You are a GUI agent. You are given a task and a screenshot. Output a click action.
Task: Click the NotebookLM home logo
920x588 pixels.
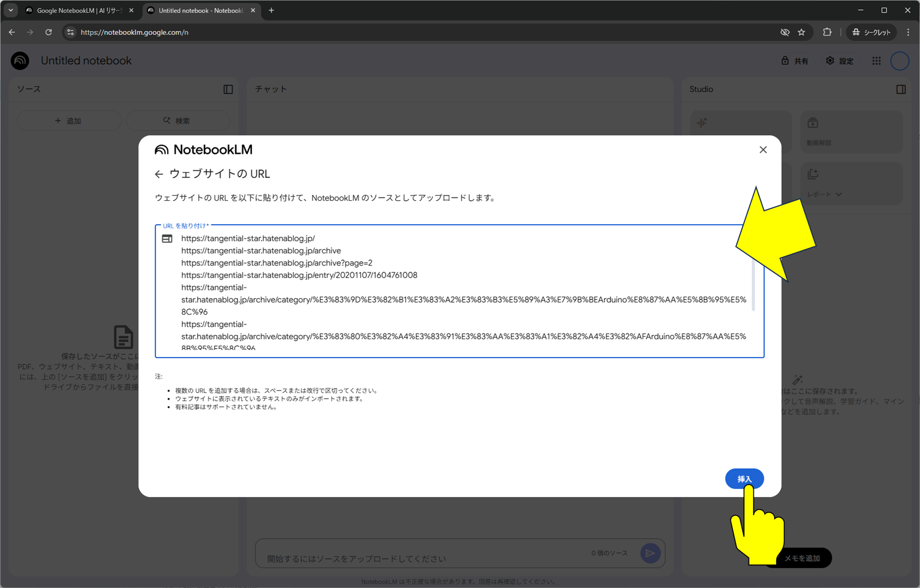coord(20,61)
